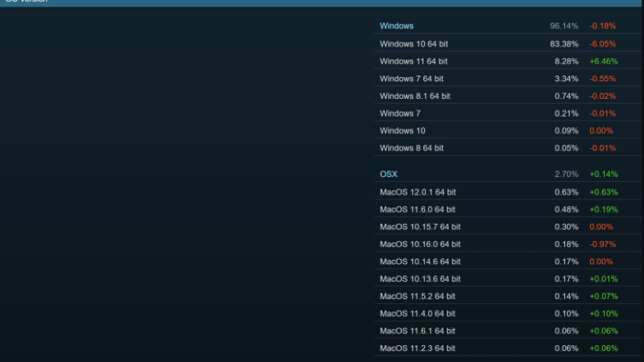Click the 8.28% share value
Viewport: 644px width, 362px height.
[x=567, y=61]
